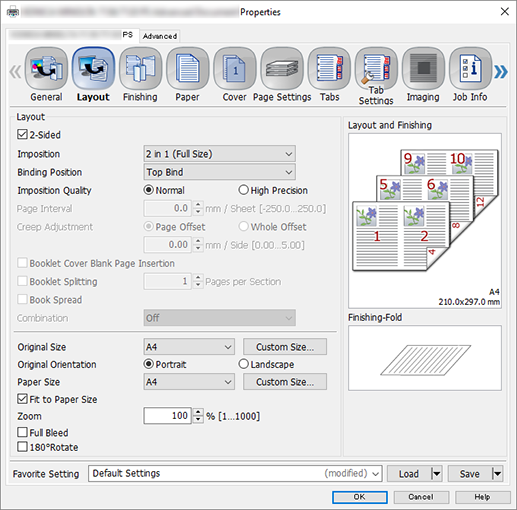The height and width of the screenshot is (510, 517).
Task: Switch to the Advanced tab
Action: (x=160, y=36)
